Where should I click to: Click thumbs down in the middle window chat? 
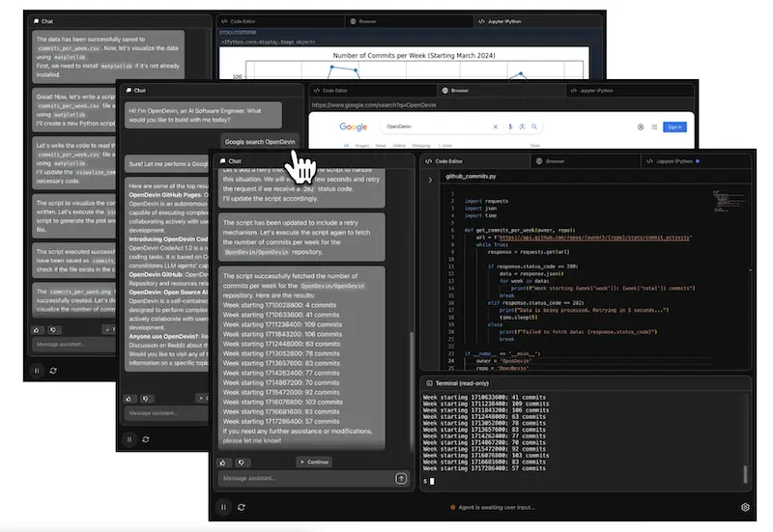[146, 399]
